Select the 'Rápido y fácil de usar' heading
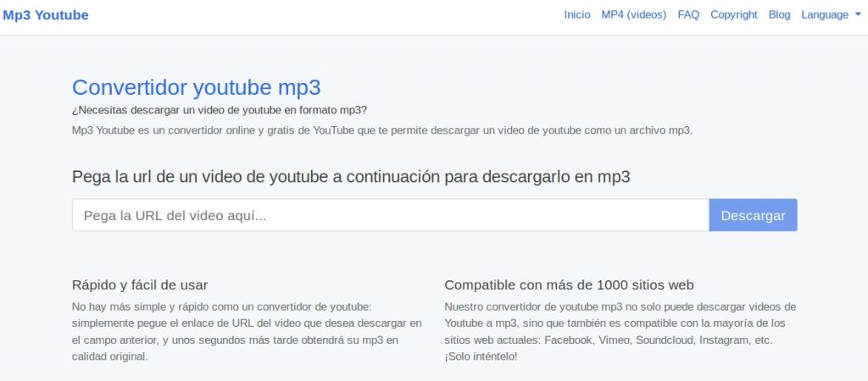 [x=140, y=284]
